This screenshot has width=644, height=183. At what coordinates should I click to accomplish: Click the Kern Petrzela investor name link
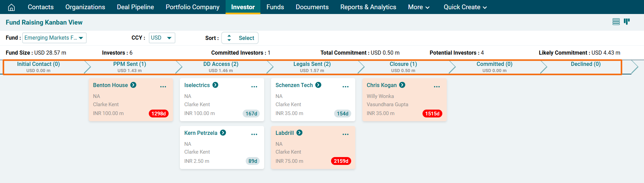pos(201,133)
